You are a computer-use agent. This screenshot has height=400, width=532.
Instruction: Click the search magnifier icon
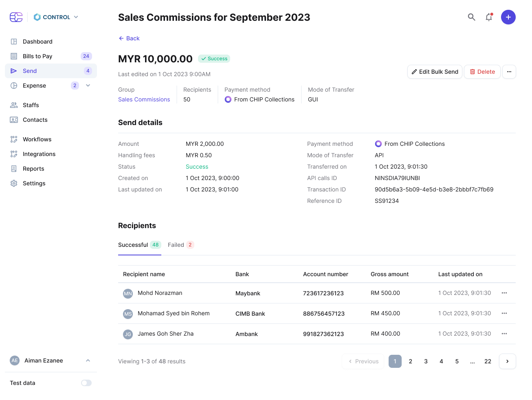[x=471, y=17]
